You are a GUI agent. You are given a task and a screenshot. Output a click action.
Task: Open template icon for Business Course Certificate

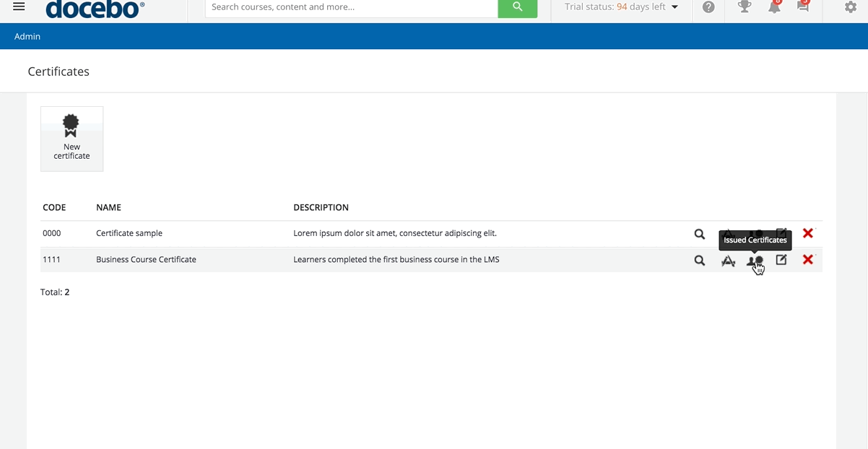728,261
